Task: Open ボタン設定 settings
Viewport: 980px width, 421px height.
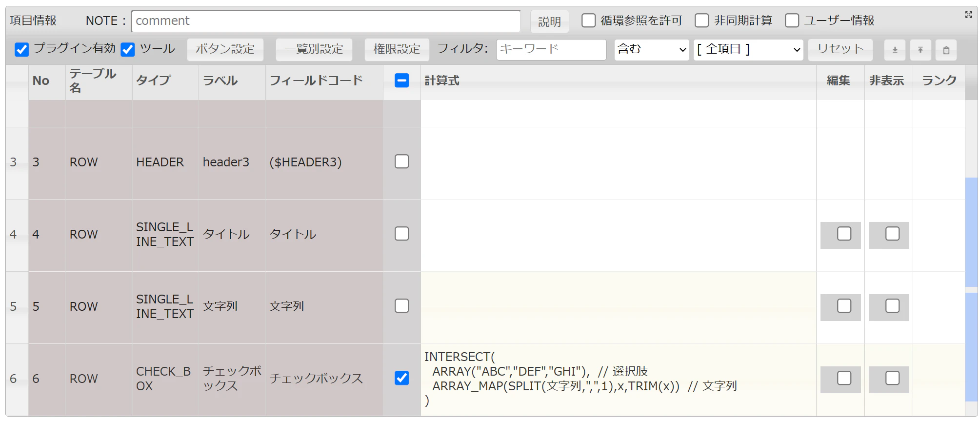Action: tap(225, 49)
